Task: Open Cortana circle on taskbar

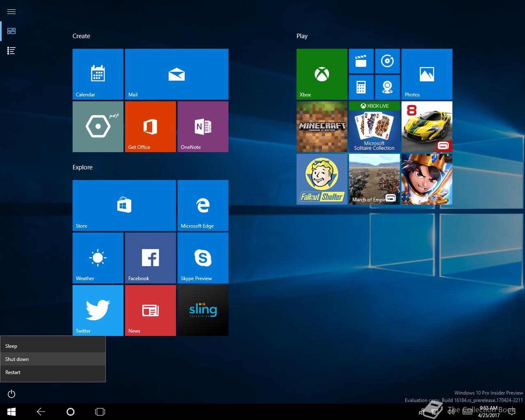Action: click(x=71, y=412)
